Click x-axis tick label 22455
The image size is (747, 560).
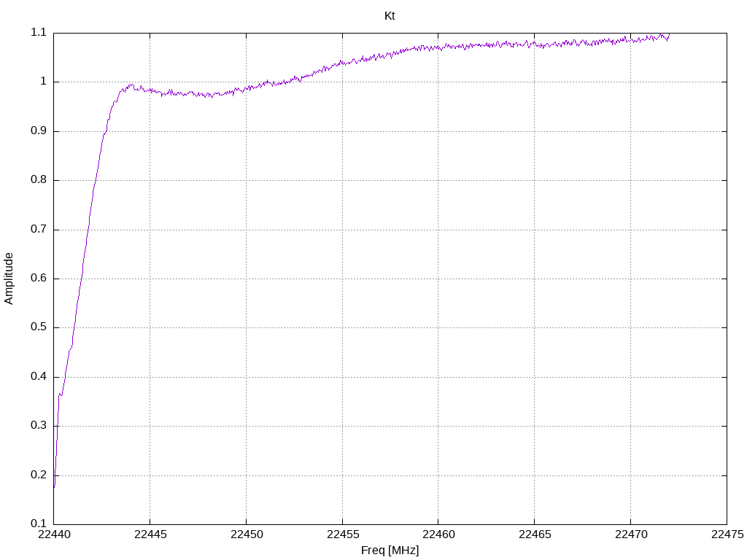(343, 534)
